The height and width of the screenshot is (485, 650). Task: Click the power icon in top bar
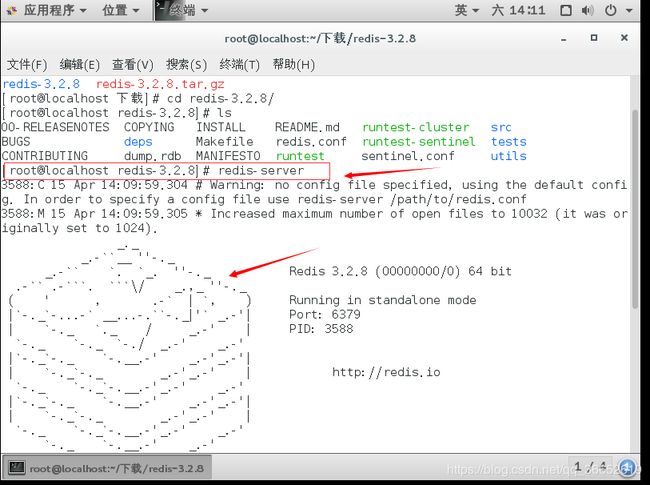click(x=611, y=10)
